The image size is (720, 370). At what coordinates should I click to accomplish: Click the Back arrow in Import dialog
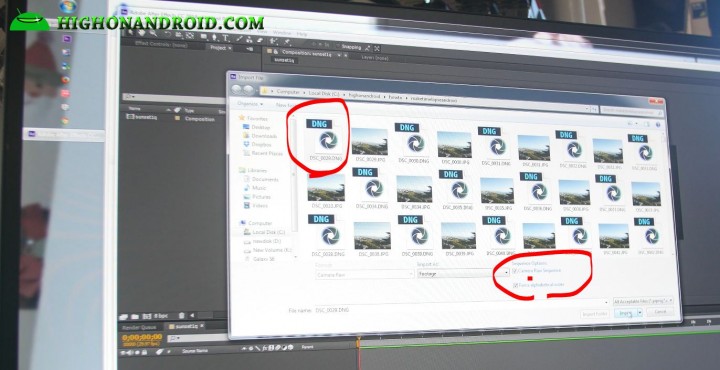[236, 89]
